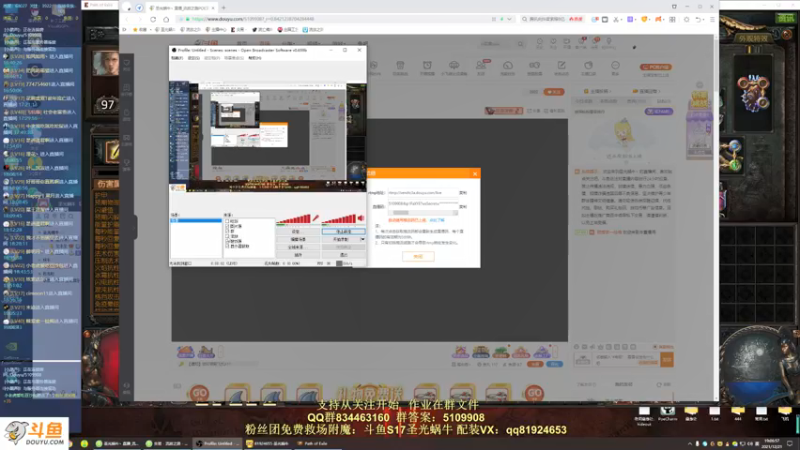800x450 pixels.
Task: Click the more ellipsis icon in streamer toolbar
Action: pos(615,67)
